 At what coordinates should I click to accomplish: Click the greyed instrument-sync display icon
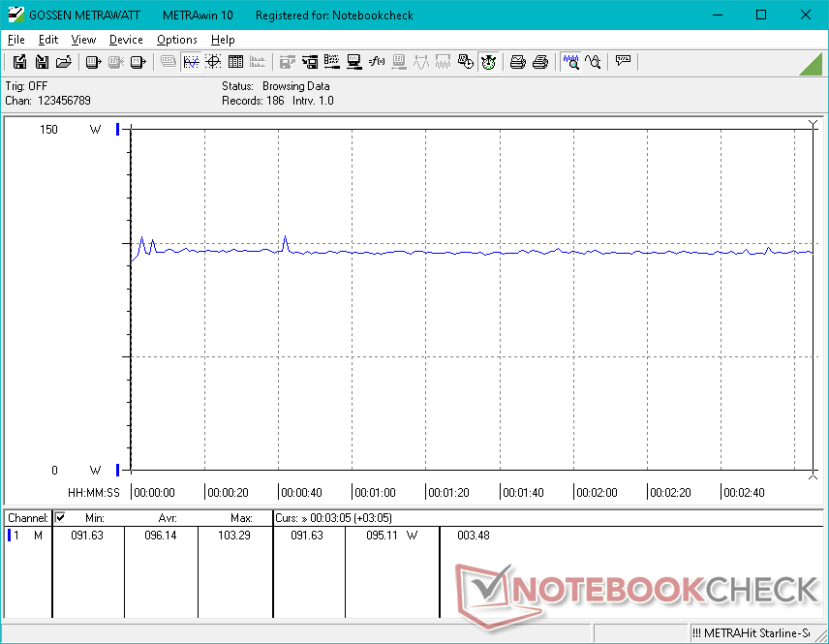pyautogui.click(x=399, y=62)
